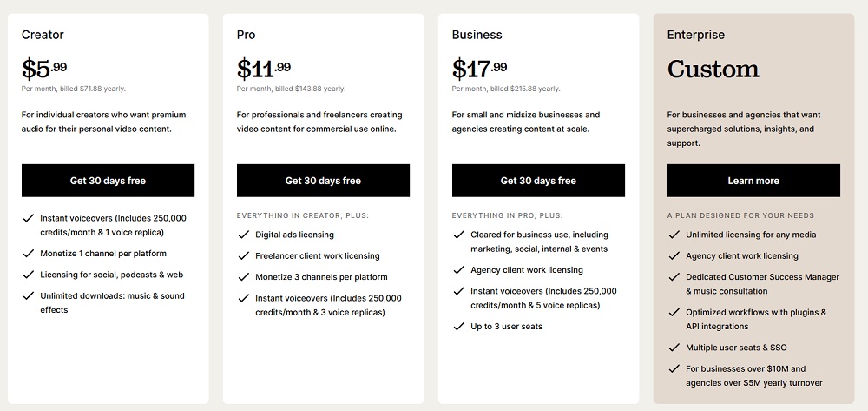This screenshot has height=411, width=868.
Task: Click the Enterprise Custom pricing text
Action: [x=713, y=69]
